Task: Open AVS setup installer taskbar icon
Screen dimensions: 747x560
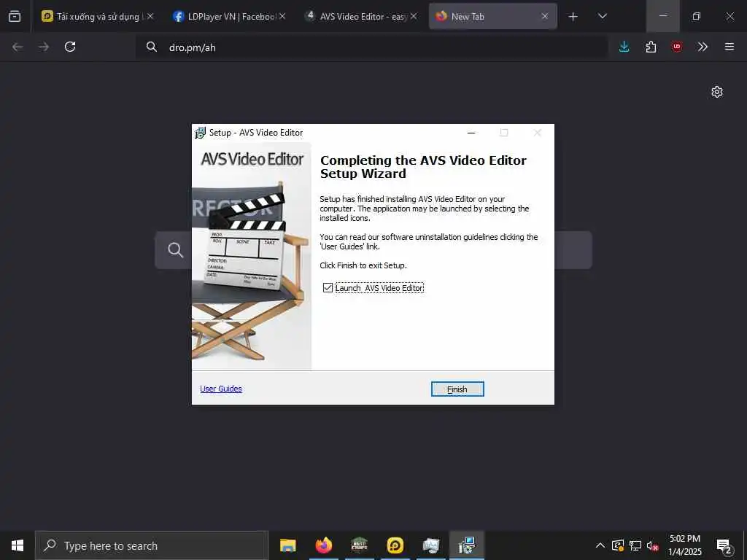Action: coord(466,545)
